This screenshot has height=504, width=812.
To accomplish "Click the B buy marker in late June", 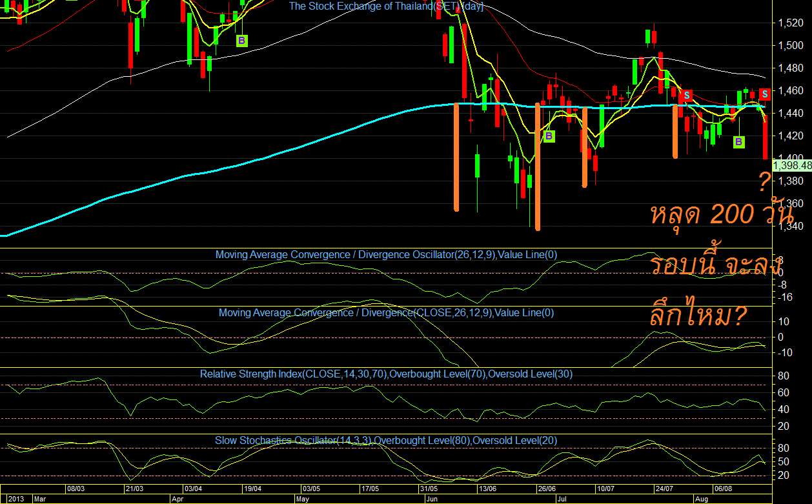I will click(x=549, y=136).
